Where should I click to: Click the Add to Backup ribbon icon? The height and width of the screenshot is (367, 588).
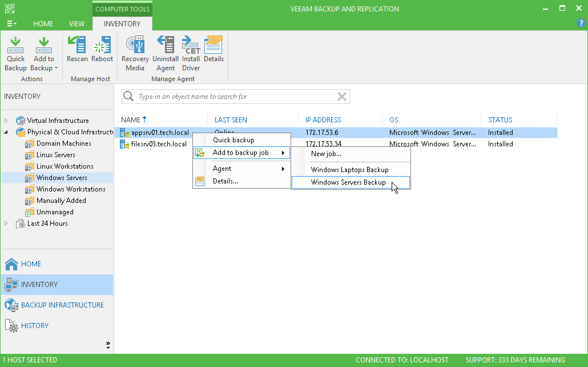click(44, 45)
